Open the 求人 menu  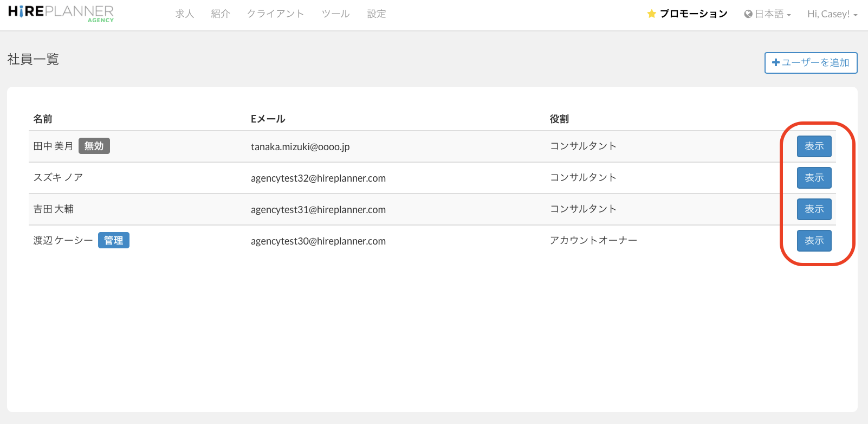(185, 14)
